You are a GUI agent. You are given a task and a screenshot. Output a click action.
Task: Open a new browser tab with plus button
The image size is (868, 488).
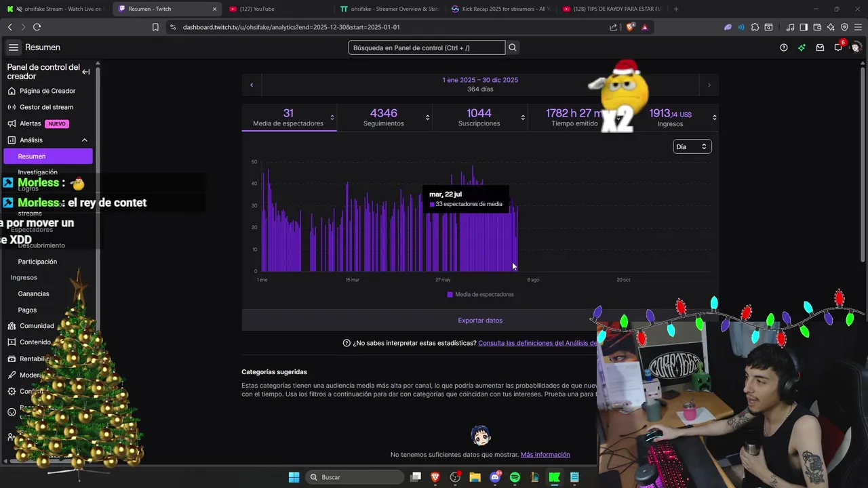[x=676, y=9]
